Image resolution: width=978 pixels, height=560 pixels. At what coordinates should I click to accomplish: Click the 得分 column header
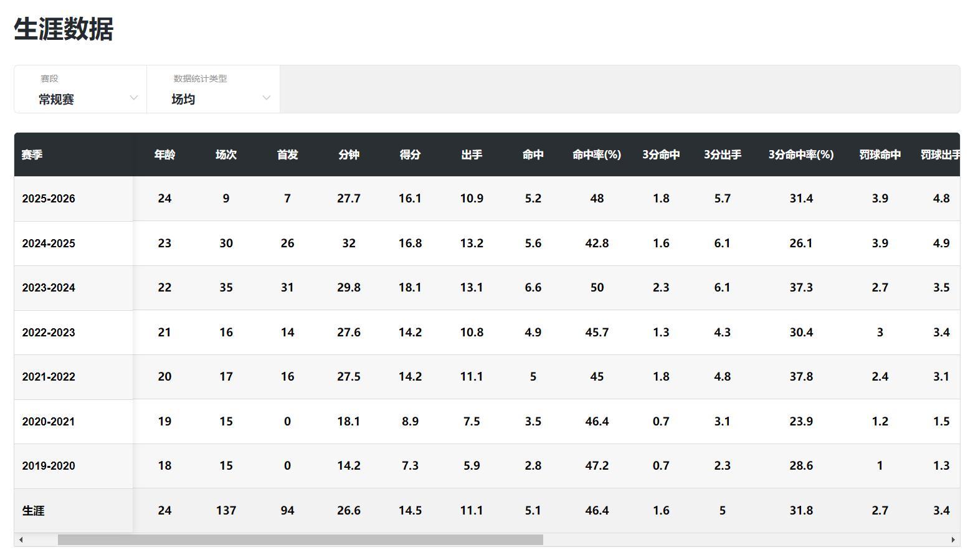point(410,155)
